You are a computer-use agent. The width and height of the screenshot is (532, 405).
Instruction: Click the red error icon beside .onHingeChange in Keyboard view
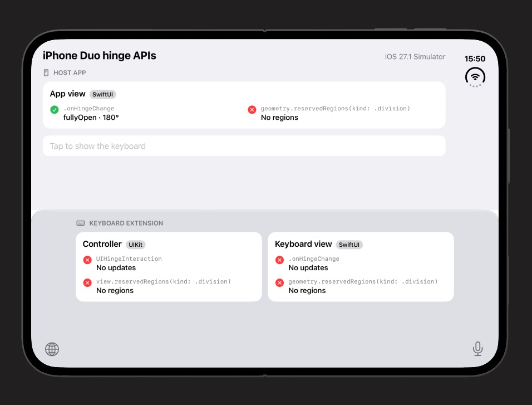279,260
